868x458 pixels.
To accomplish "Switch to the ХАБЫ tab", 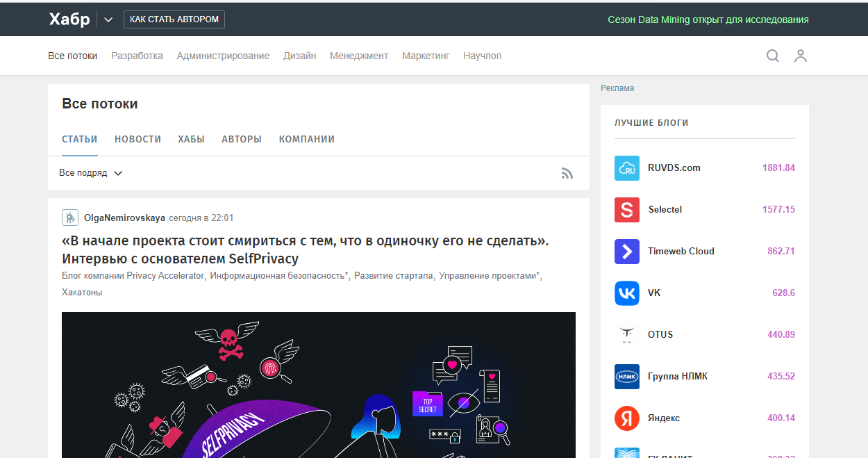I will click(x=191, y=139).
